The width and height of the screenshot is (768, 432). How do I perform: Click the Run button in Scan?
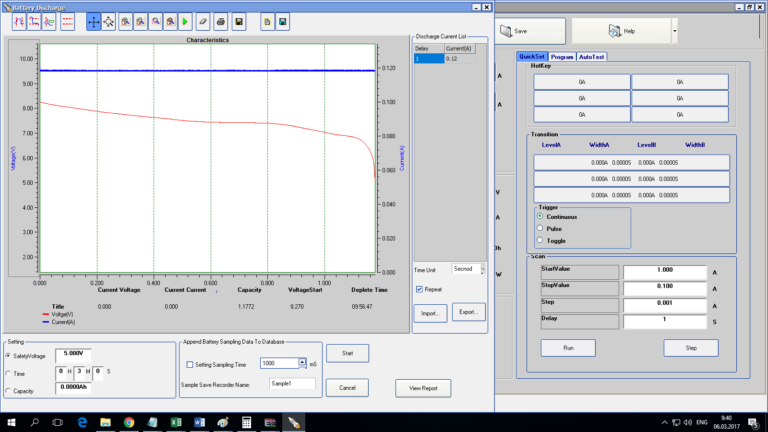pos(568,348)
